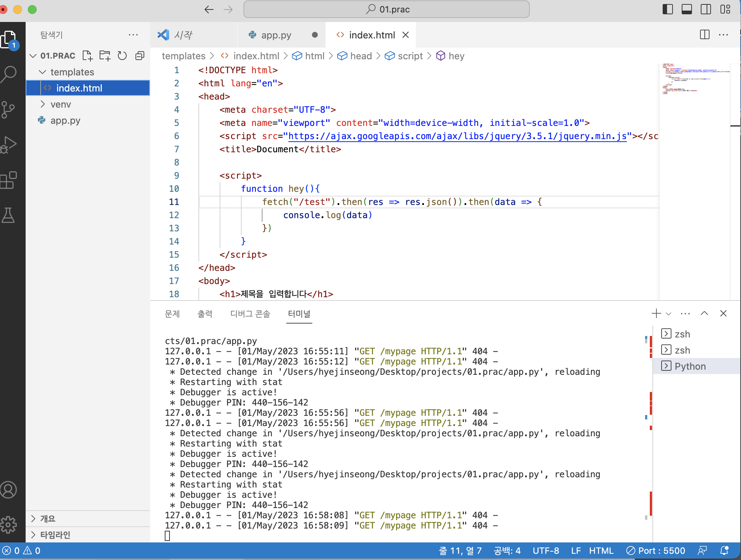Toggle secondary sidebar visibility
Image resolution: width=741 pixels, height=560 pixels.
[706, 9]
